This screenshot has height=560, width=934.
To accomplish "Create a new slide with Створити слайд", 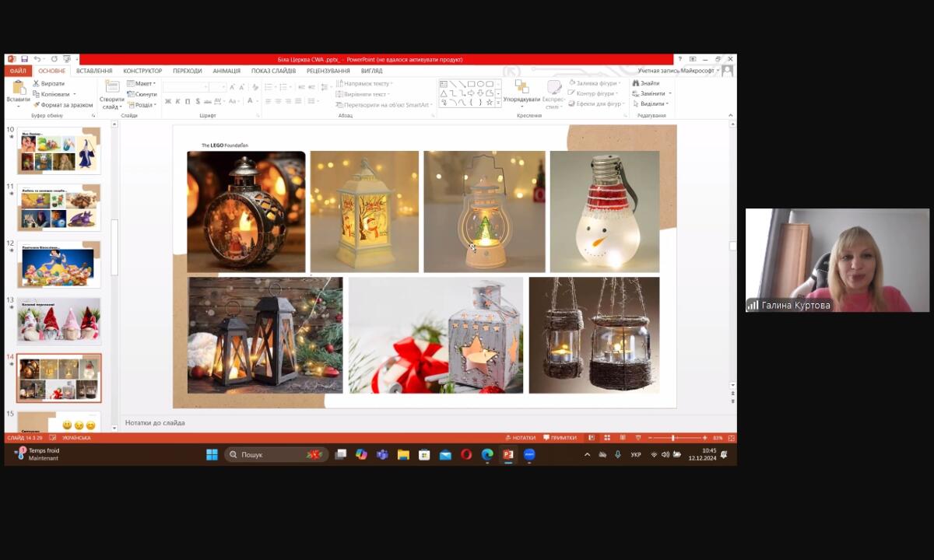I will (x=112, y=95).
